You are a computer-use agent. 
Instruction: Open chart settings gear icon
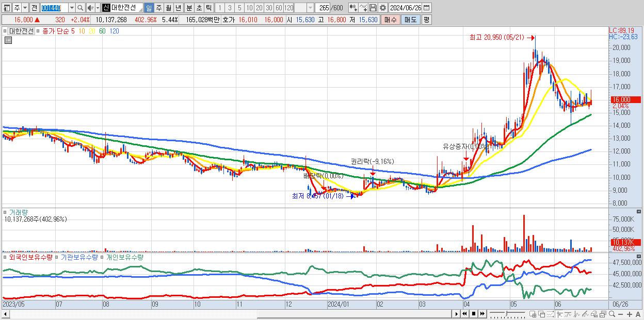(383, 8)
